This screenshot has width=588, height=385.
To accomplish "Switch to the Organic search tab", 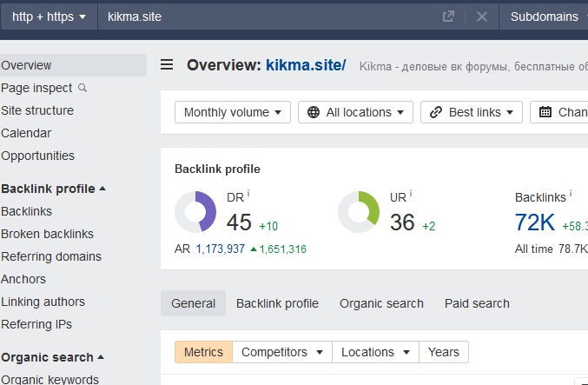I will 381,303.
